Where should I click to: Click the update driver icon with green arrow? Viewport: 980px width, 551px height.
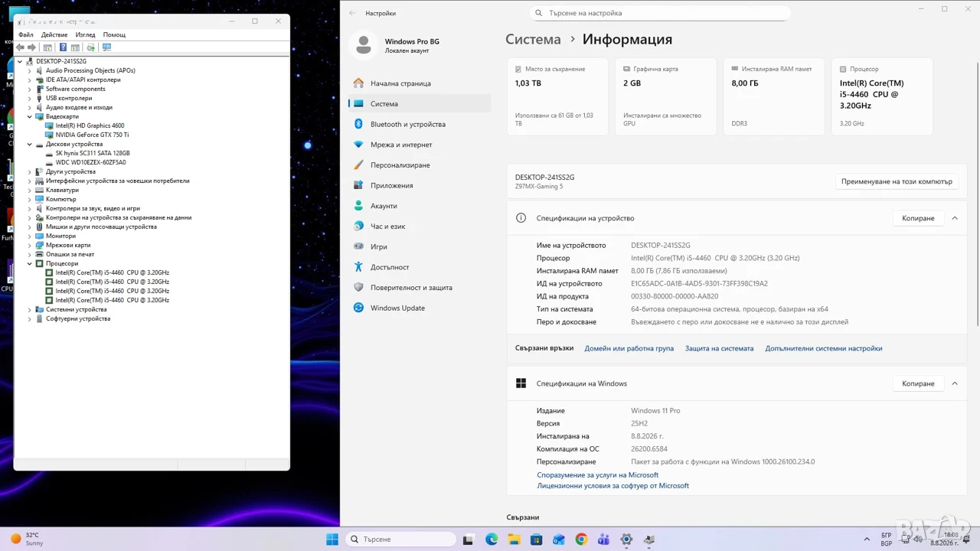pos(90,47)
